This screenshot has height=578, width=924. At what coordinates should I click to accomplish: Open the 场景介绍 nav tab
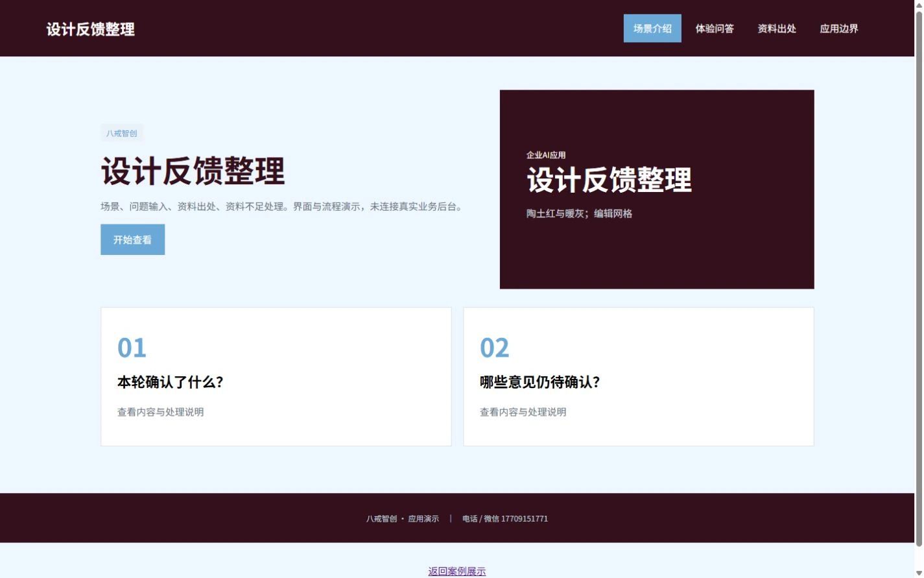pos(652,29)
